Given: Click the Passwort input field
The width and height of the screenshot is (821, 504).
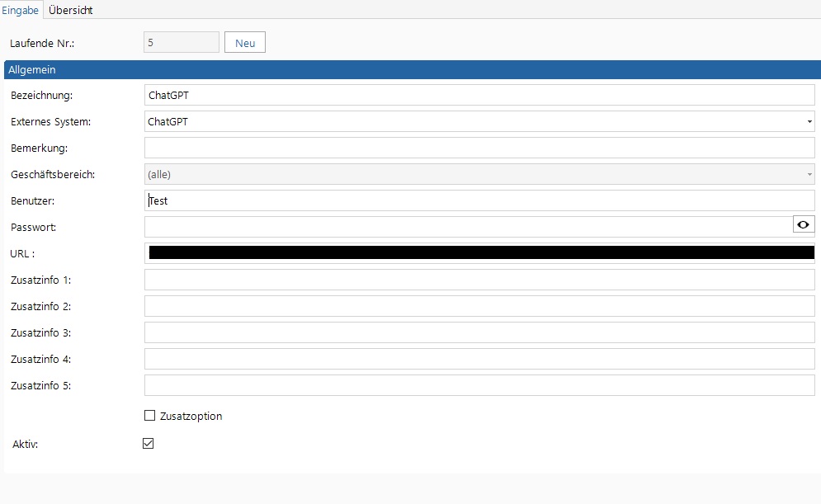Looking at the screenshot, I should 469,227.
